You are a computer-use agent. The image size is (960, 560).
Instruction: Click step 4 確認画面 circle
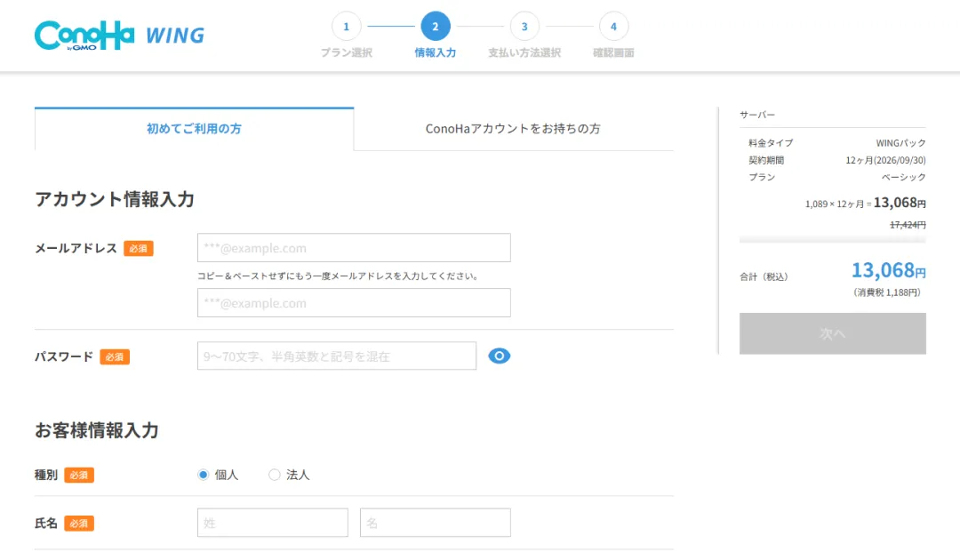click(613, 27)
